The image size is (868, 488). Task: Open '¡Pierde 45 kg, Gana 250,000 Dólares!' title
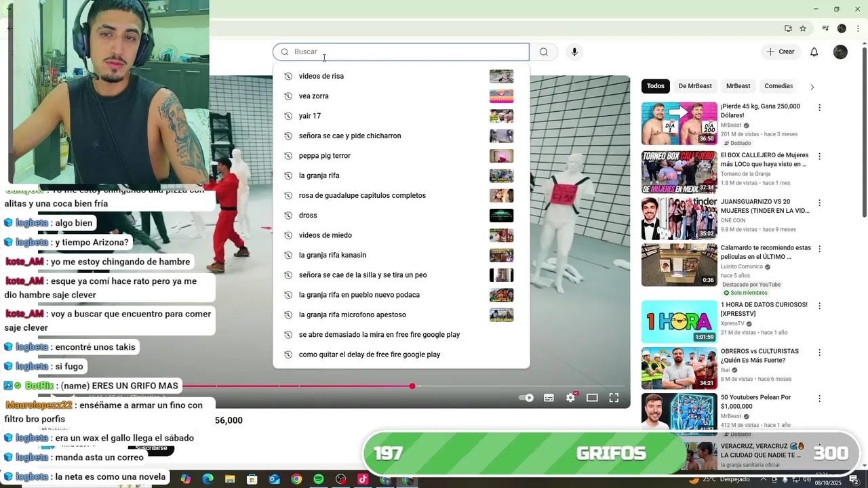[x=760, y=110]
